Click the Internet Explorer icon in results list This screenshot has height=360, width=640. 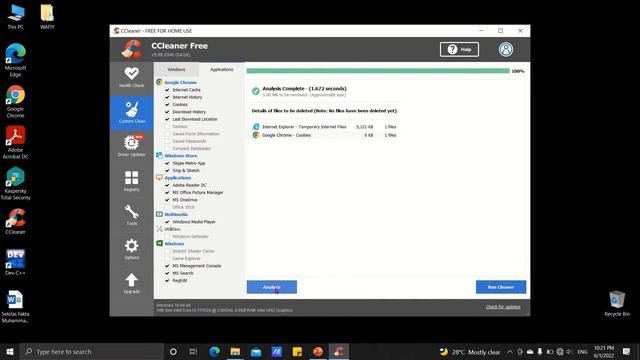[256, 127]
